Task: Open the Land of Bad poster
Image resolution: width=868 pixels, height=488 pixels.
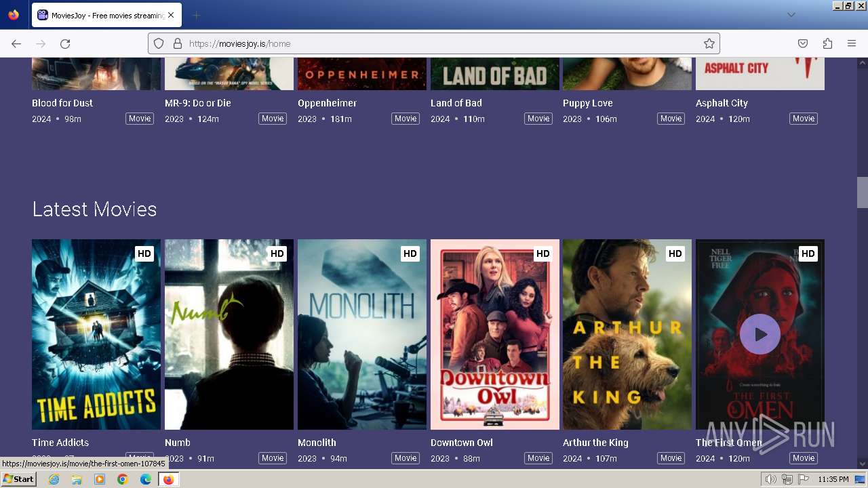Action: click(495, 74)
